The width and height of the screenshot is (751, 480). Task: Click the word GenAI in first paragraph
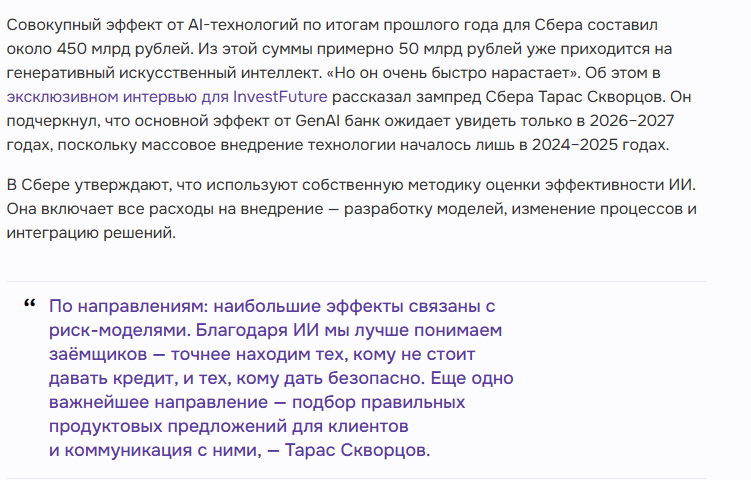pyautogui.click(x=317, y=121)
